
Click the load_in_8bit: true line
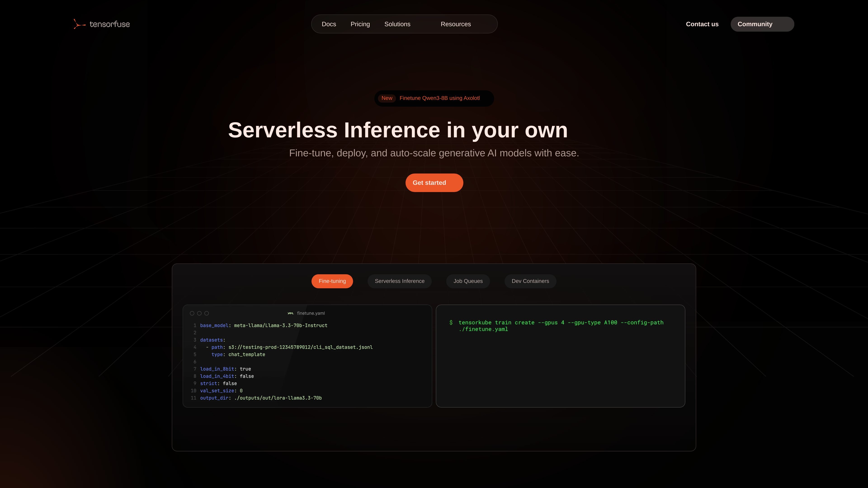pyautogui.click(x=225, y=369)
